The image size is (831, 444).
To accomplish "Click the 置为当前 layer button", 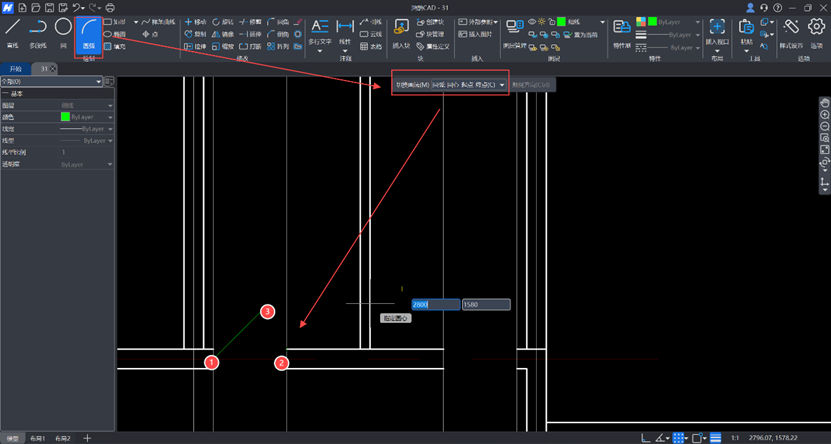I will pyautogui.click(x=580, y=34).
